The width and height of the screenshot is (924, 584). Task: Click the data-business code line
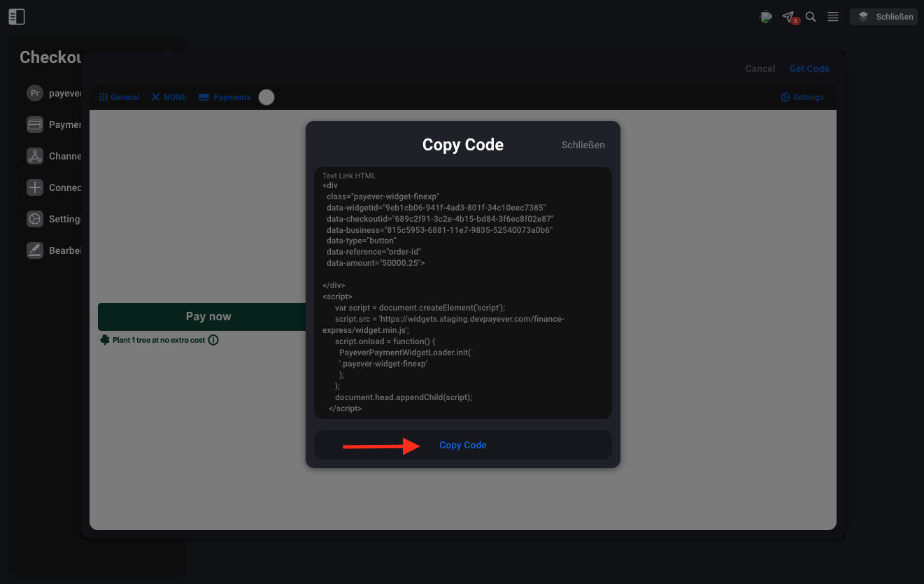point(439,230)
